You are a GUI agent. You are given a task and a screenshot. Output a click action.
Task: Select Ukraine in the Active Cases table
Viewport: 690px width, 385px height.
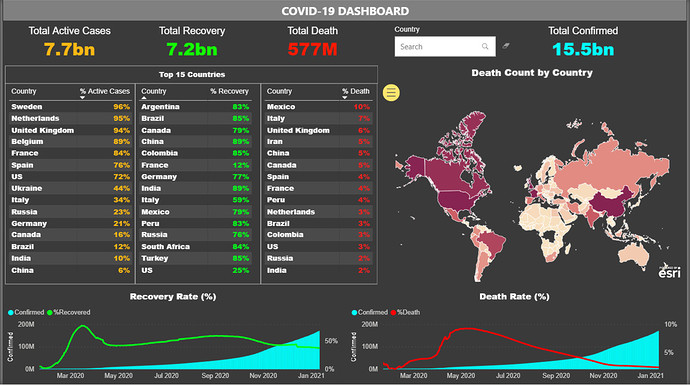pos(27,188)
